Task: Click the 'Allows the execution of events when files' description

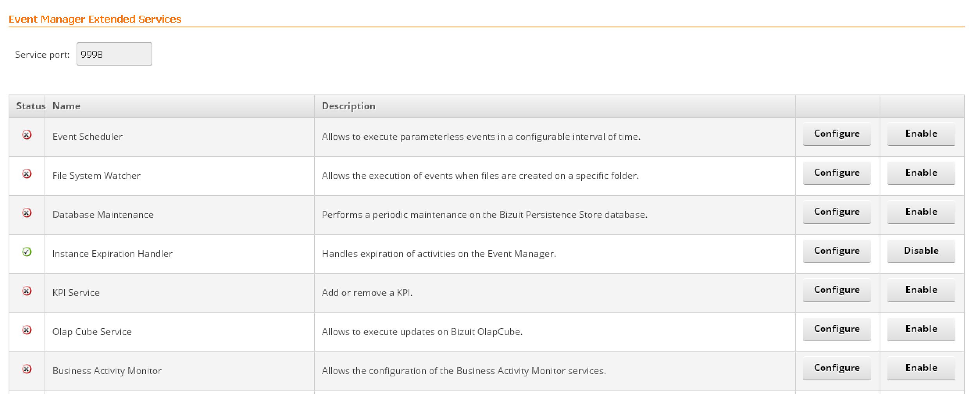Action: tap(480, 176)
